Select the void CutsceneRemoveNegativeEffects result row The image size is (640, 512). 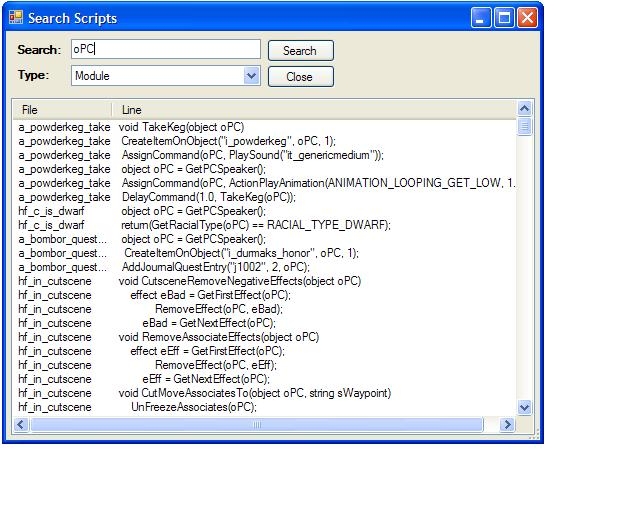tap(240, 281)
